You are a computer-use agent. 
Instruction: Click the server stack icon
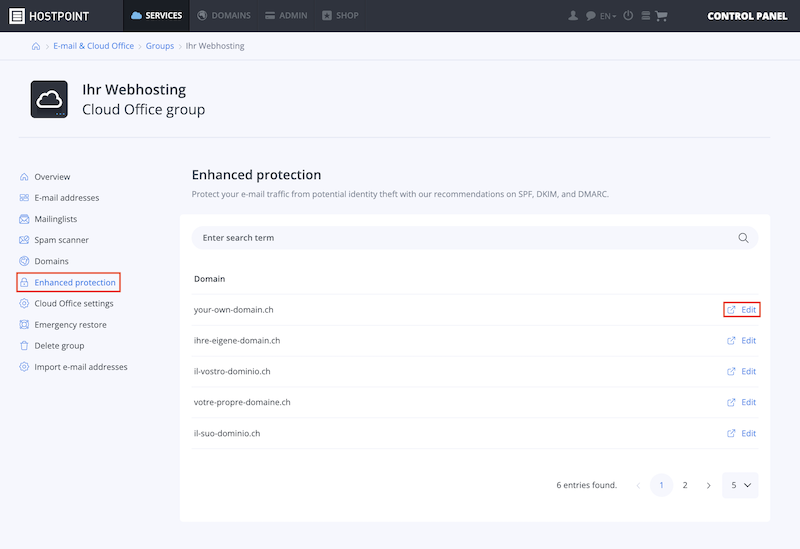point(645,16)
